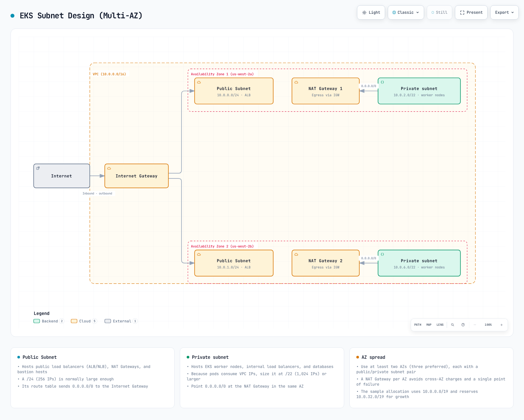Click the cloud icon on Internet Gateway node
This screenshot has height=420, width=524.
click(109, 168)
